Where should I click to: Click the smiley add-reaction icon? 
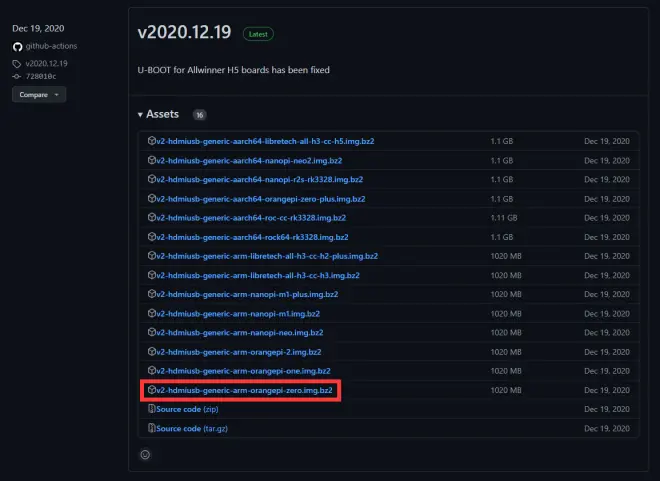(145, 454)
